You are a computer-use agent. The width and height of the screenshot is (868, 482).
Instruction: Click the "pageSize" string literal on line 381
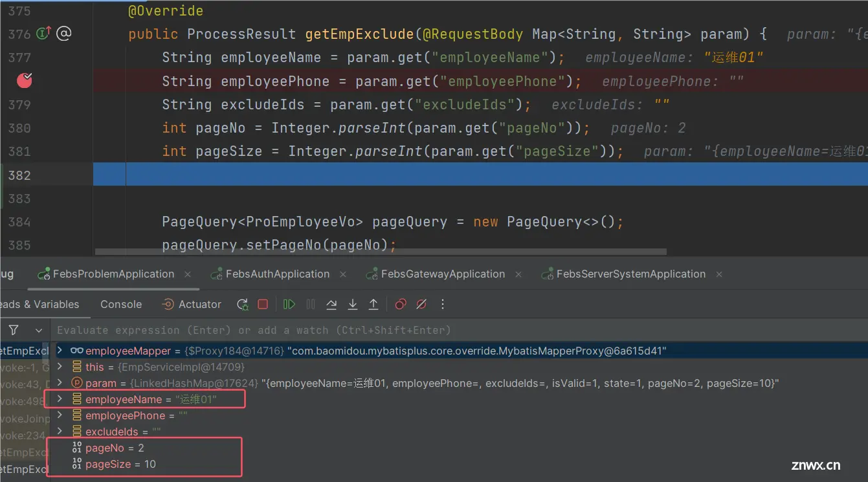pos(557,151)
